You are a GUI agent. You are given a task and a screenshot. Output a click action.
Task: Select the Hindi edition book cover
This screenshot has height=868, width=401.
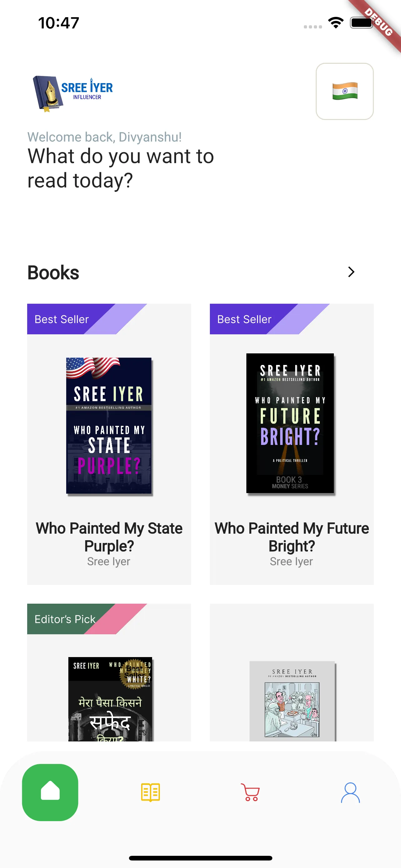(111, 699)
